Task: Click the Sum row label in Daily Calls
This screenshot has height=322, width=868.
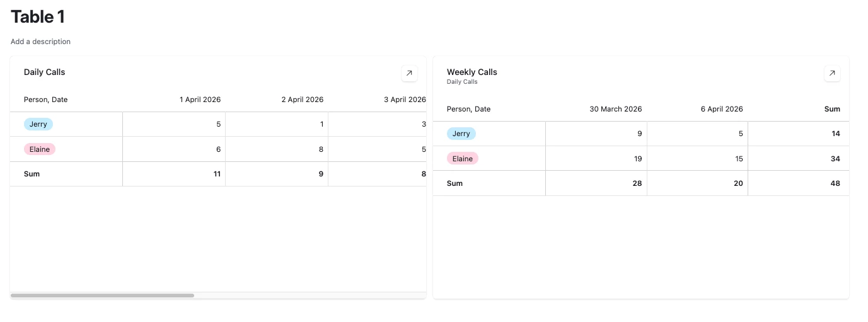Action: point(32,174)
